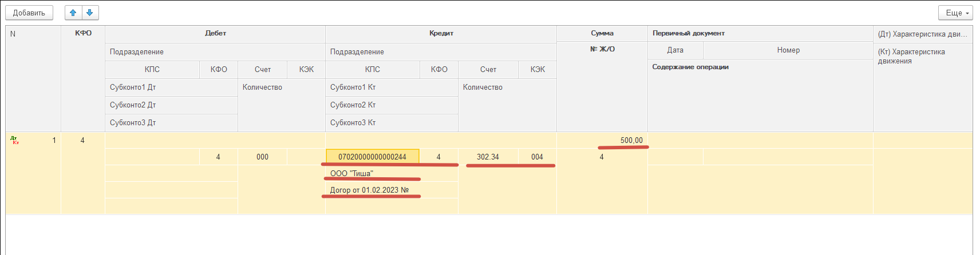This screenshot has width=980, height=255.
Task: Click the Кредит column header
Action: 441,33
